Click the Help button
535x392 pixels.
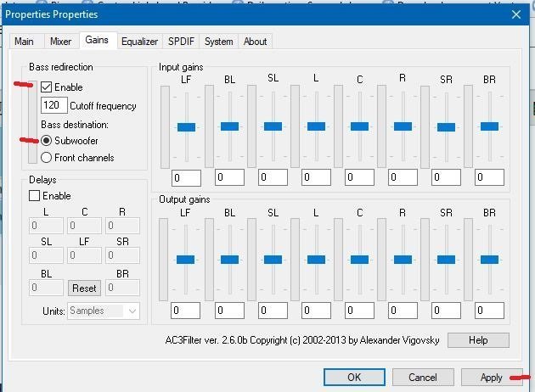[478, 340]
